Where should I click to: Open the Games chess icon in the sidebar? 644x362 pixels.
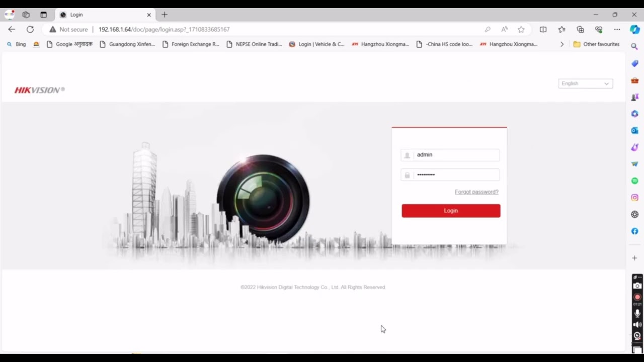(634, 97)
